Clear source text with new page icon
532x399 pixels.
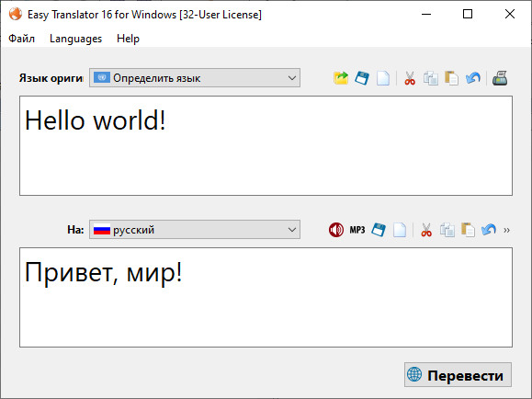[x=383, y=78]
